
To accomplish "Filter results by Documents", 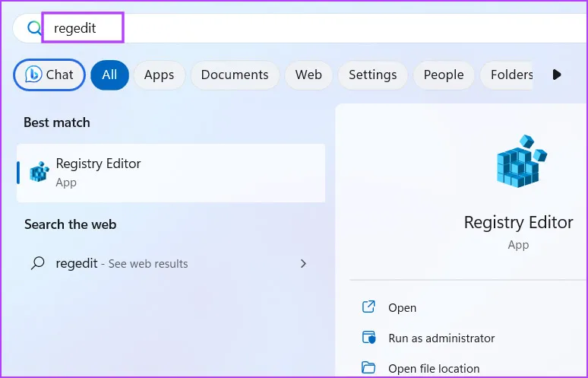I will pos(235,75).
